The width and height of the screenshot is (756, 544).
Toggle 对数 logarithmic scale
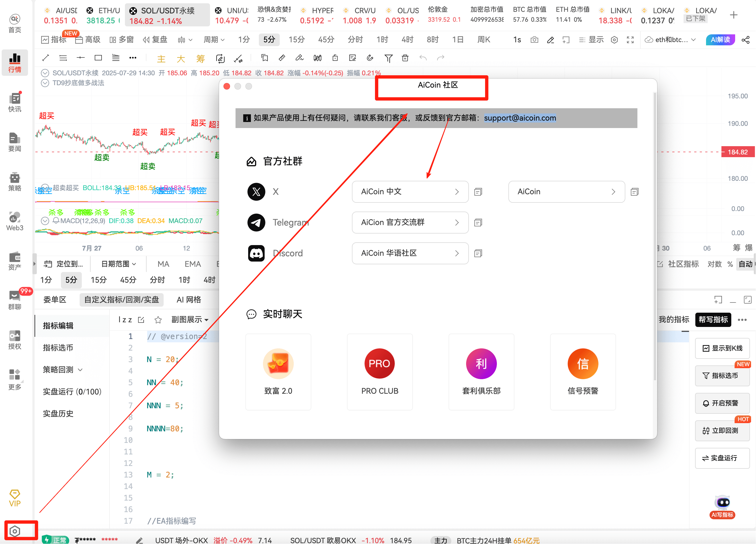coord(714,264)
